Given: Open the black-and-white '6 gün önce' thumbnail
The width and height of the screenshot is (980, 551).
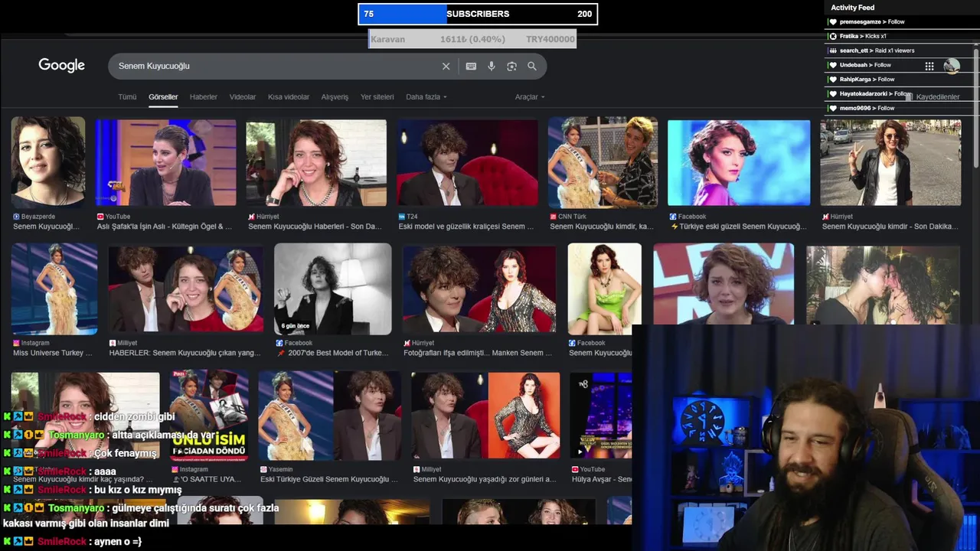Looking at the screenshot, I should pos(333,289).
